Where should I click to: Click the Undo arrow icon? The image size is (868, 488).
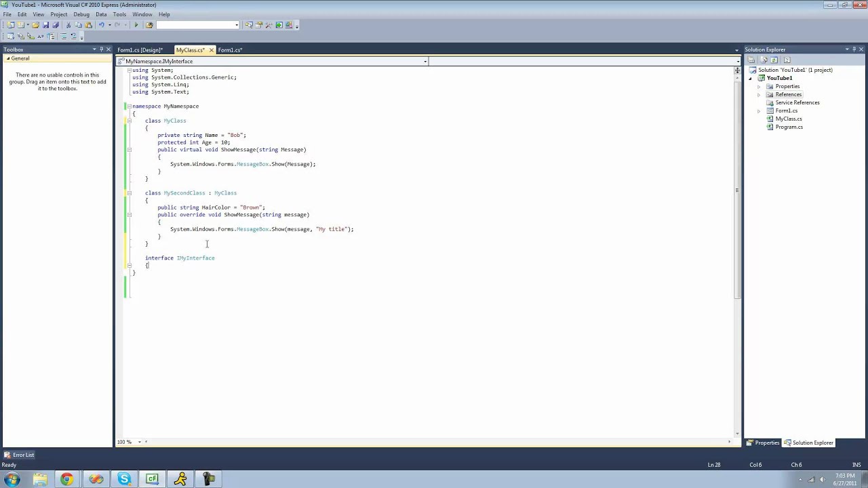point(102,25)
